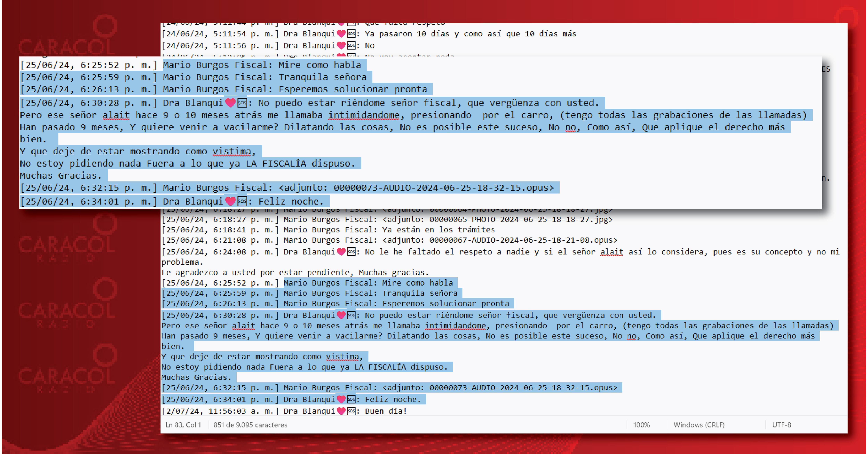
Task: Click underlined 'intimidandome' in enlarged overlay
Action: (364, 115)
